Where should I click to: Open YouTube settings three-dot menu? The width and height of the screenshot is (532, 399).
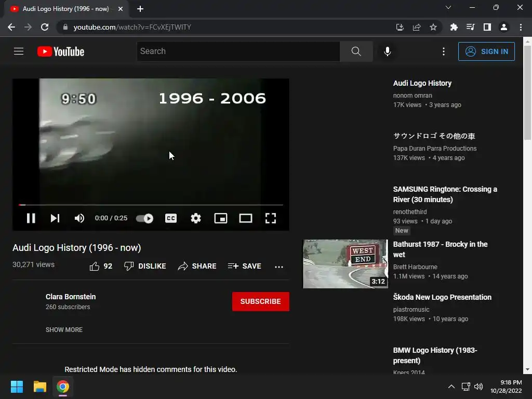[444, 51]
